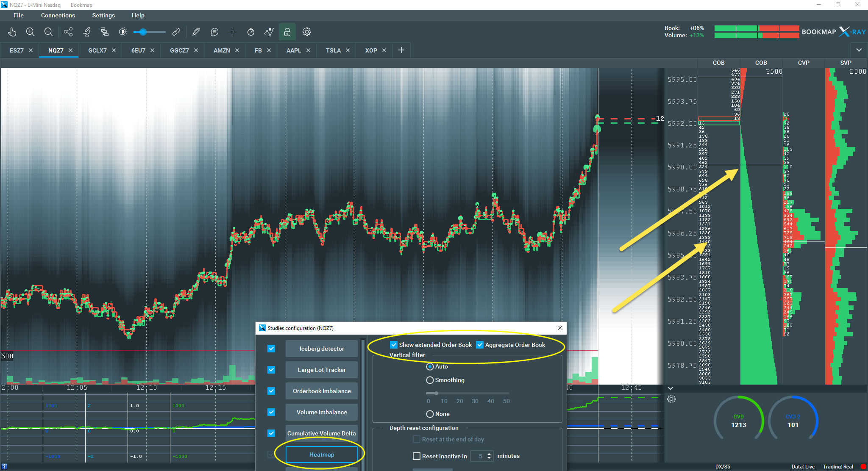Click the zoom in magnifier icon
This screenshot has width=868, height=471.
[30, 32]
